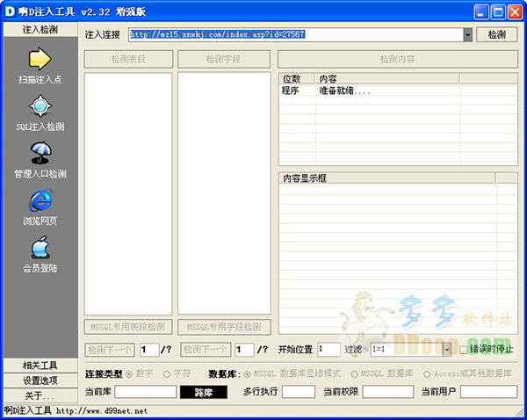Select the 准备就绪.... status row
This screenshot has height=420, width=527.
[x=398, y=91]
